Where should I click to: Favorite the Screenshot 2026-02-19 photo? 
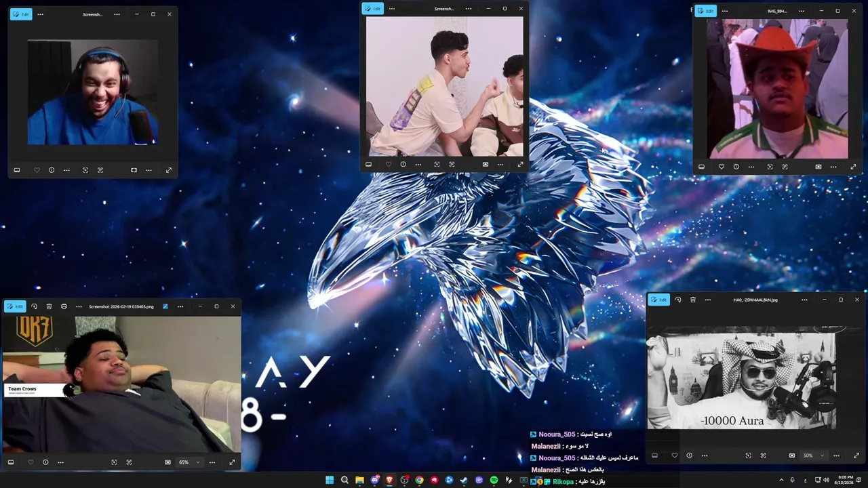point(31,462)
